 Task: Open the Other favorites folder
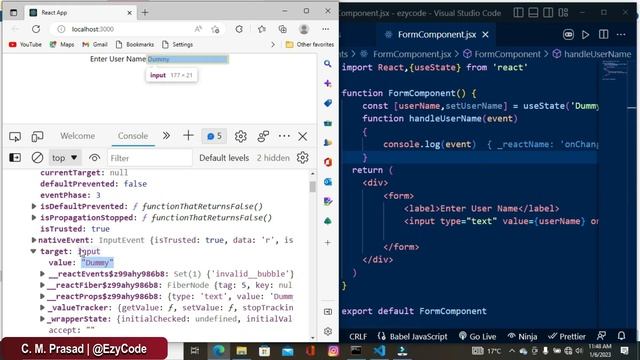(310, 44)
